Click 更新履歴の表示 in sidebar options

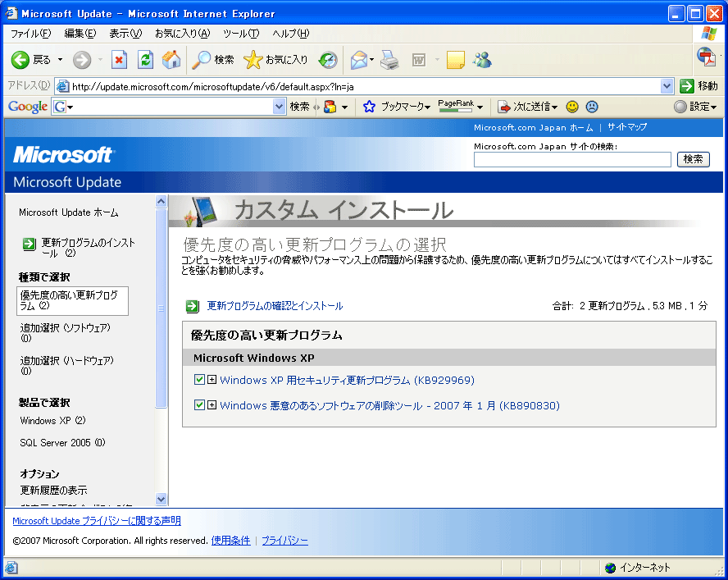pyautogui.click(x=54, y=490)
